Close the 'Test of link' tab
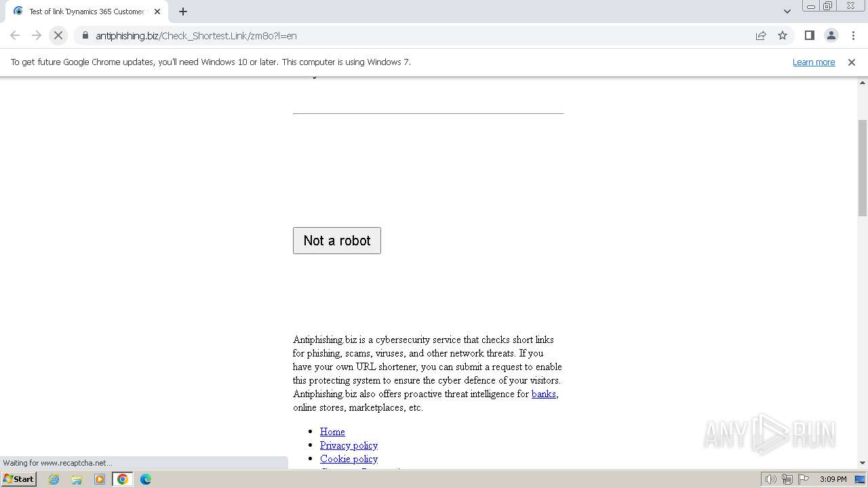The image size is (868, 488). 157,12
